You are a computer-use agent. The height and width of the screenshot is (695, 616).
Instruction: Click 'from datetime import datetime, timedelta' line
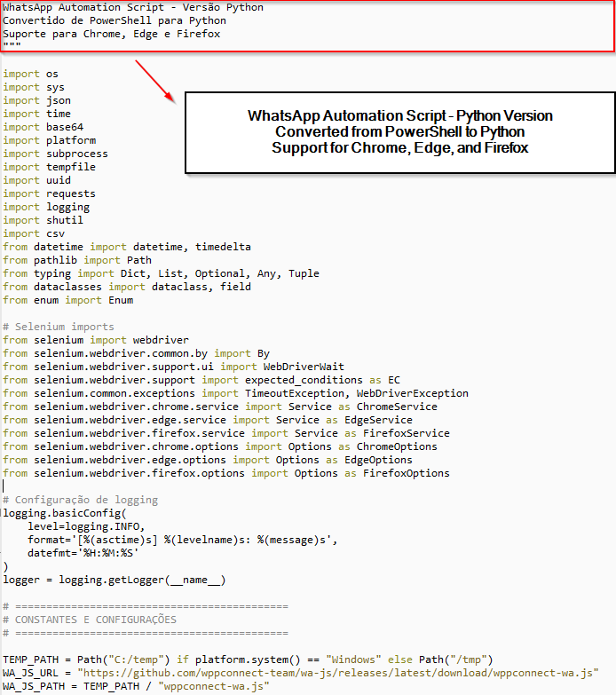[127, 247]
